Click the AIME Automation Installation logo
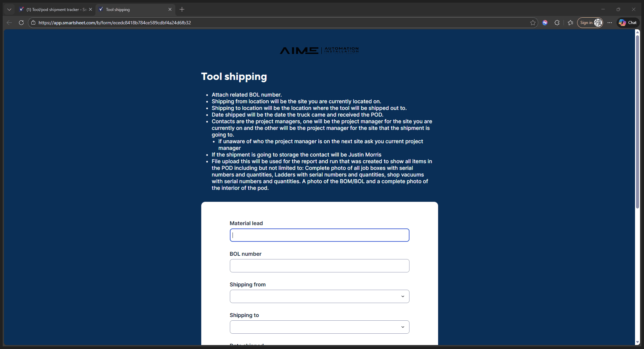644x349 pixels. coord(319,50)
